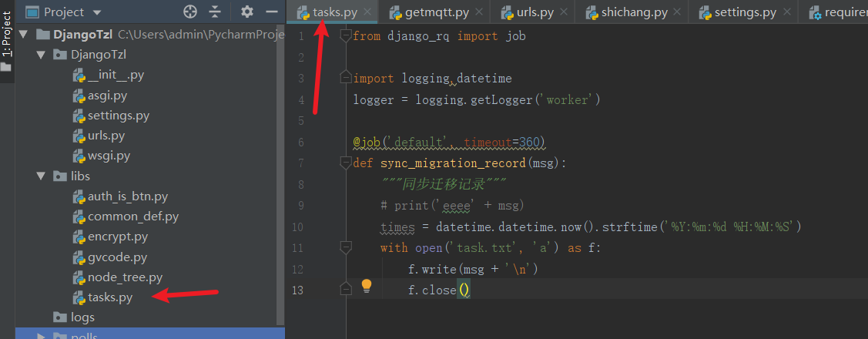This screenshot has width=868, height=339.
Task: Switch to the urls.py editor tab
Action: (x=535, y=12)
